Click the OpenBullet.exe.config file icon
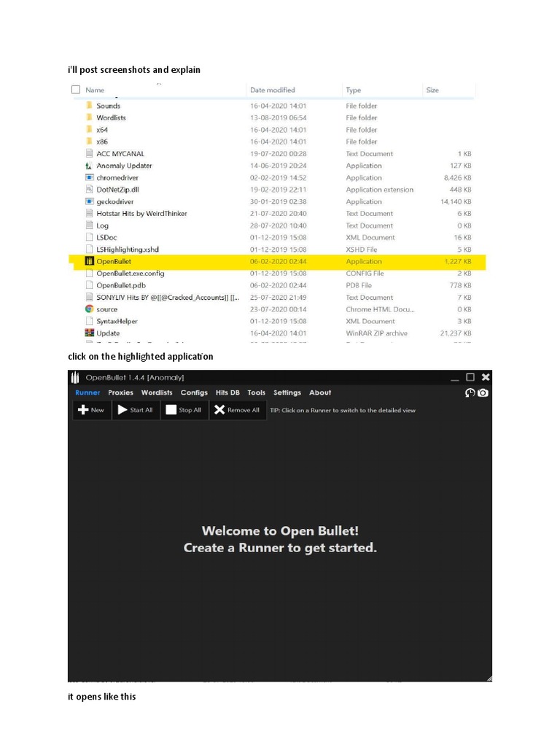The height and width of the screenshot is (747, 560). tap(89, 273)
